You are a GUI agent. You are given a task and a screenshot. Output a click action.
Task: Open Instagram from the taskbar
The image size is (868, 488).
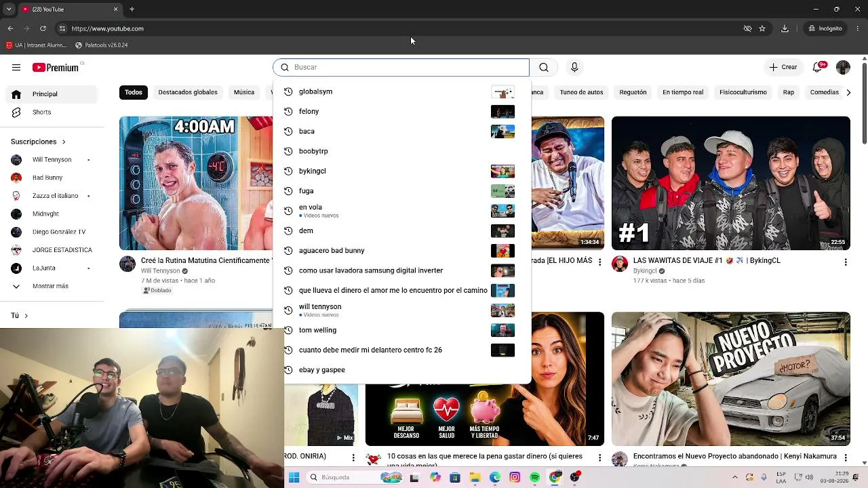point(515,478)
